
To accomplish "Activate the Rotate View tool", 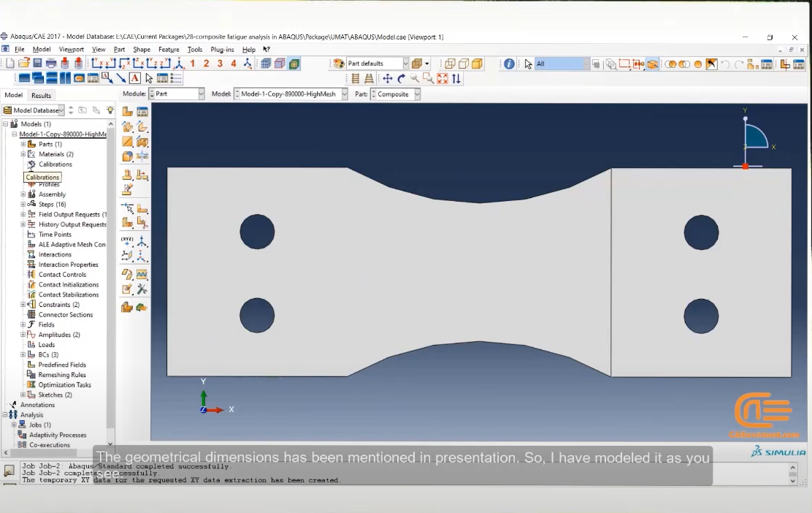I will pos(402,78).
